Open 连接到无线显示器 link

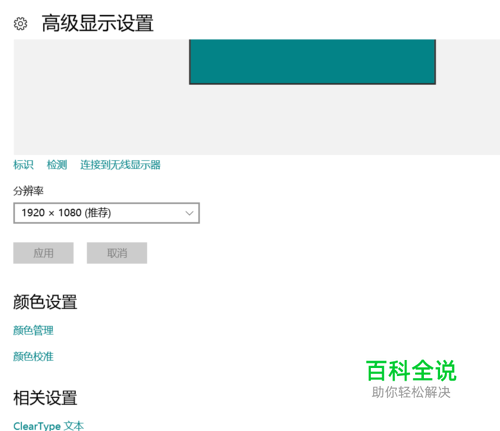tap(120, 165)
